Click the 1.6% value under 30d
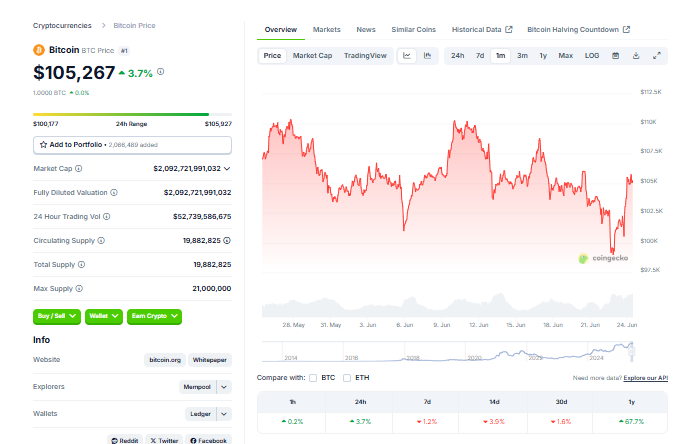697x444 pixels. tap(561, 422)
